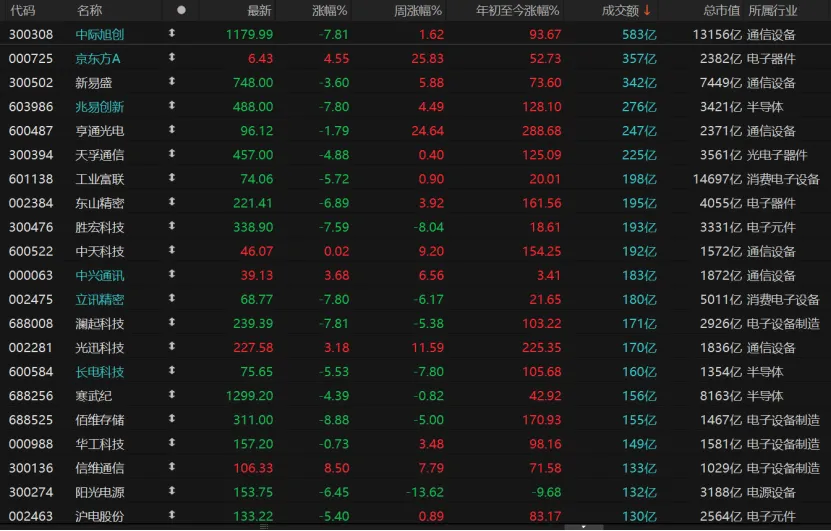The width and height of the screenshot is (831, 531).
Task: Click the circle icon in header row
Action: click(181, 10)
